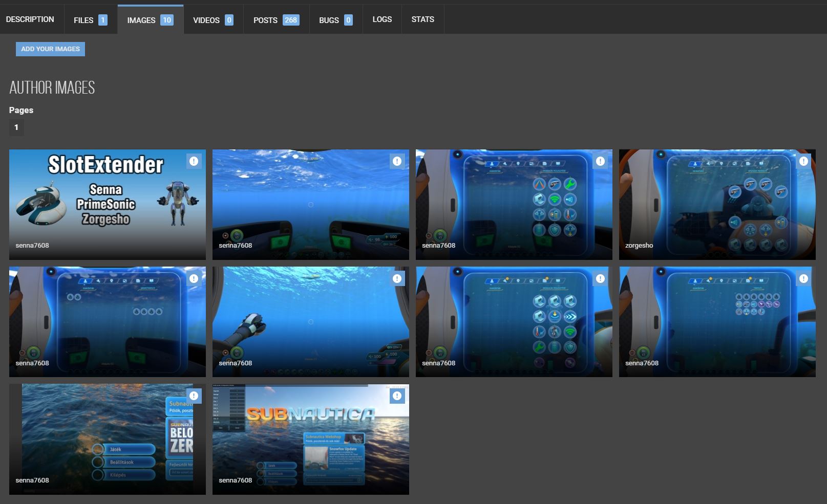Viewport: 827px width, 504px height.
Task: Go to the Posts tab
Action: pyautogui.click(x=277, y=19)
